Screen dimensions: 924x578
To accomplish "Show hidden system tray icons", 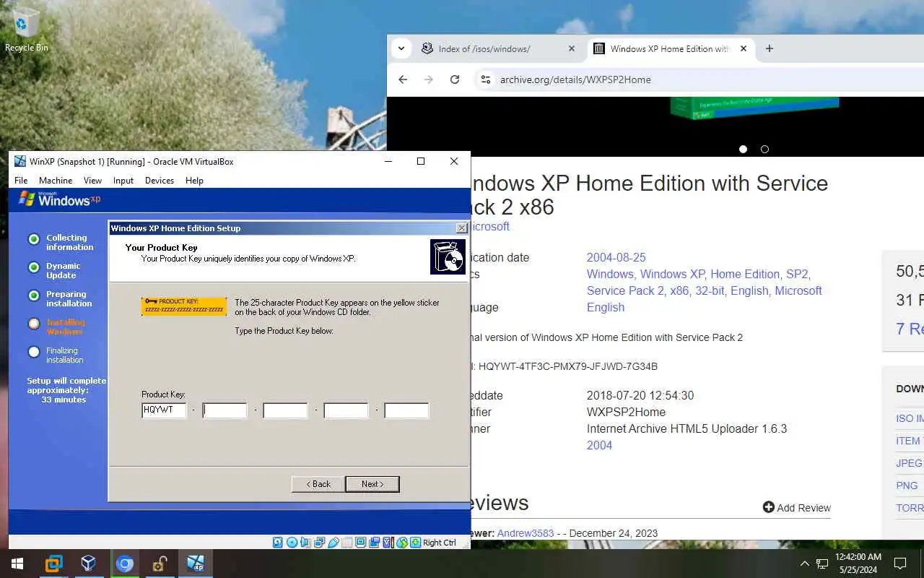I will (x=804, y=564).
